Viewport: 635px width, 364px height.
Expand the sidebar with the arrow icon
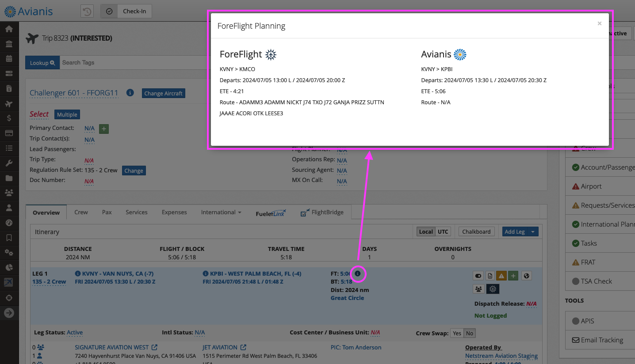[x=9, y=313]
